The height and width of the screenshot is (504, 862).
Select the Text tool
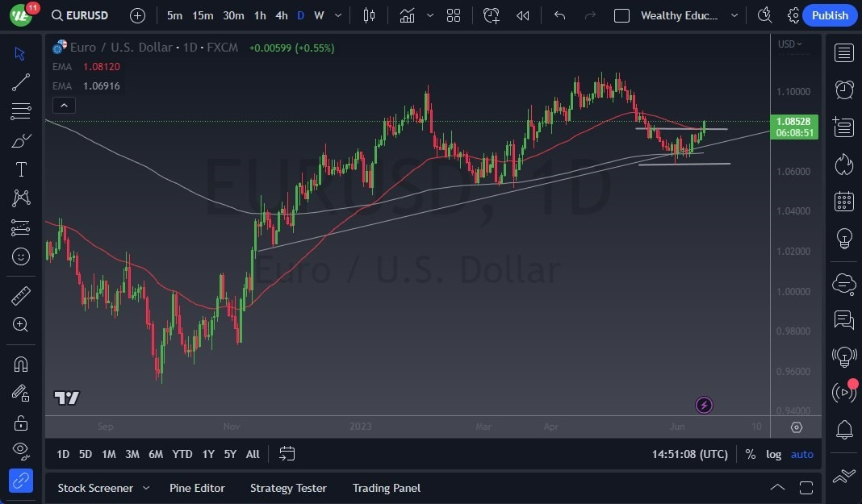coord(21,169)
